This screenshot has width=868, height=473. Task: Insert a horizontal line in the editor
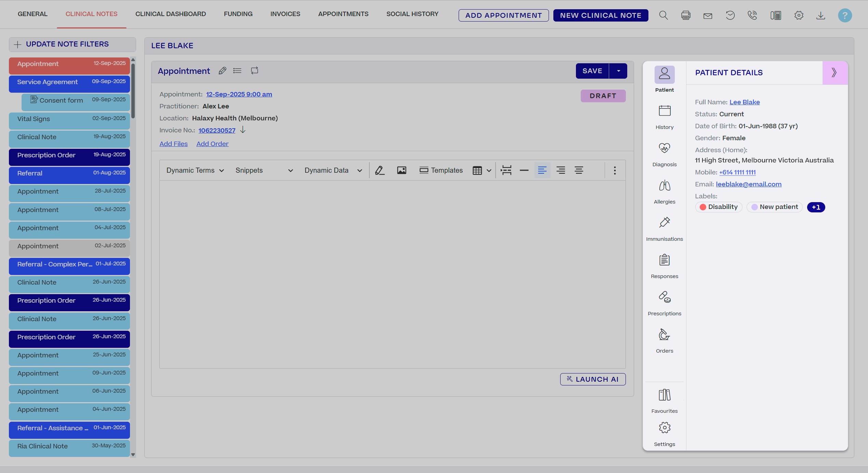click(x=524, y=170)
